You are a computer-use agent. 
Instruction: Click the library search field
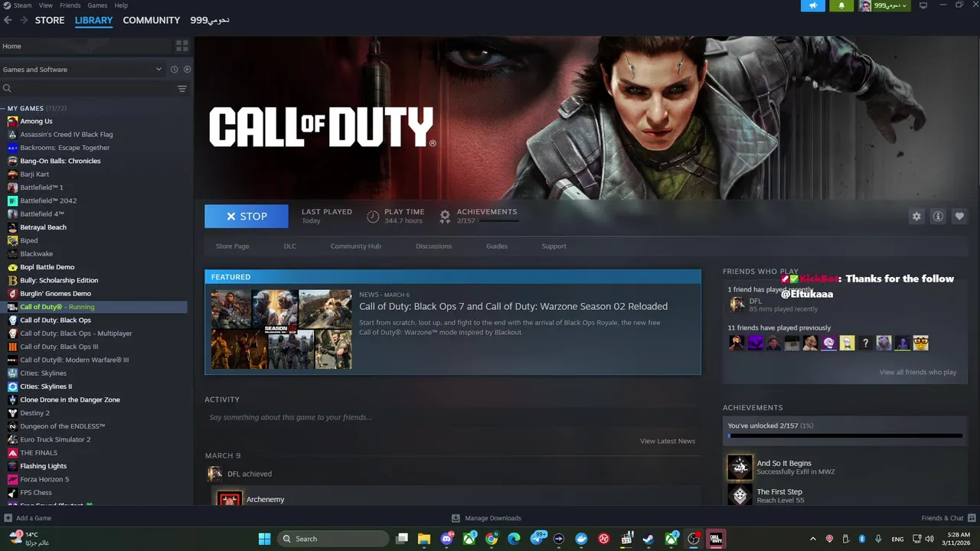87,89
